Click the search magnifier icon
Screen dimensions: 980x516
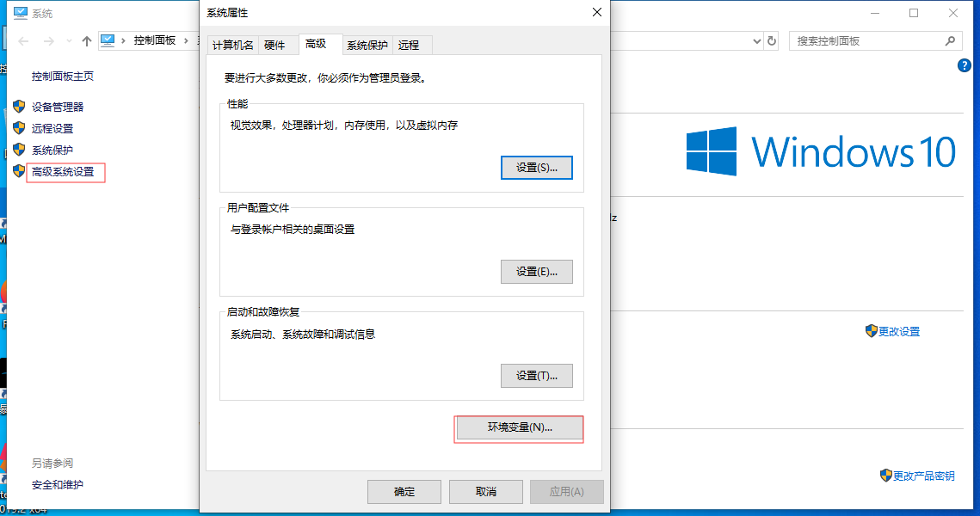[950, 41]
